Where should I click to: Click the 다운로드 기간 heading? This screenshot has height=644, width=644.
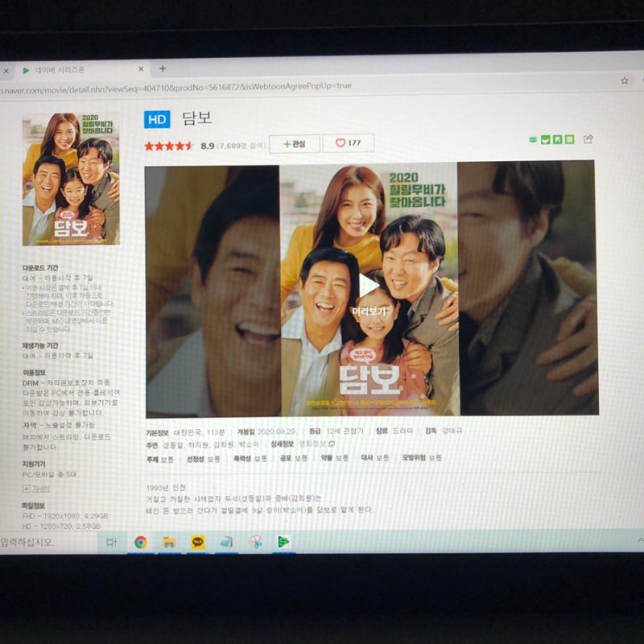[x=40, y=268]
